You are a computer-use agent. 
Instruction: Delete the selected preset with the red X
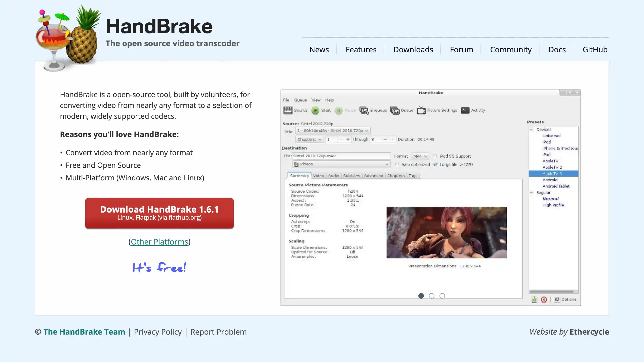[544, 299]
